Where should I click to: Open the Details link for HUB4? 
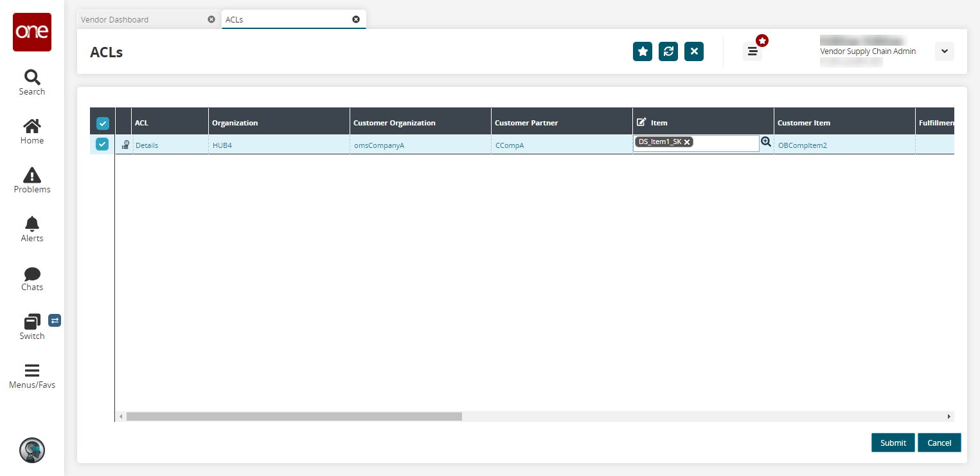pyautogui.click(x=147, y=145)
